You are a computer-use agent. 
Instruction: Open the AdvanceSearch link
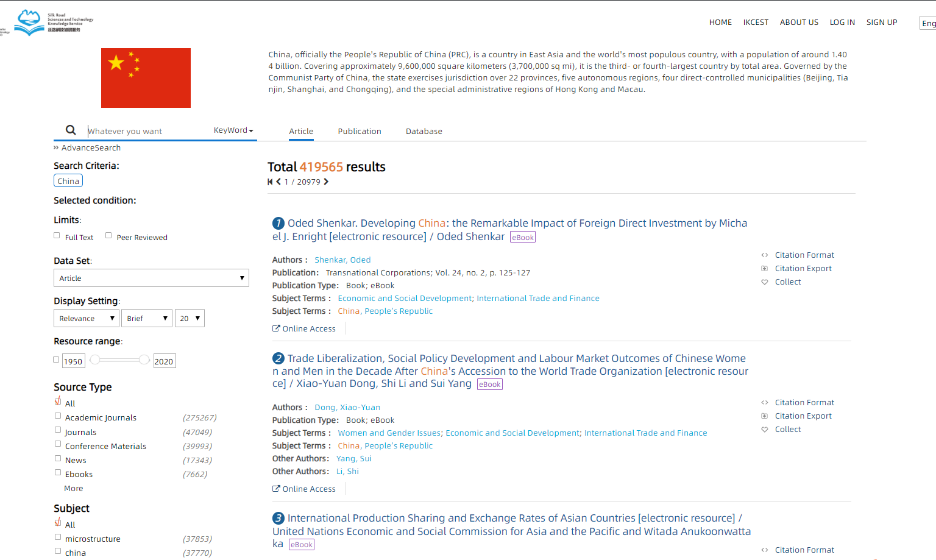(90, 148)
